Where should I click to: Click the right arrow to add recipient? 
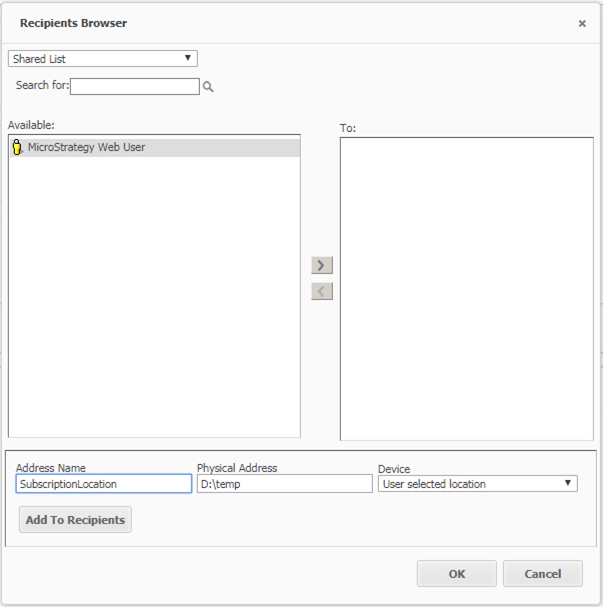[x=321, y=265]
